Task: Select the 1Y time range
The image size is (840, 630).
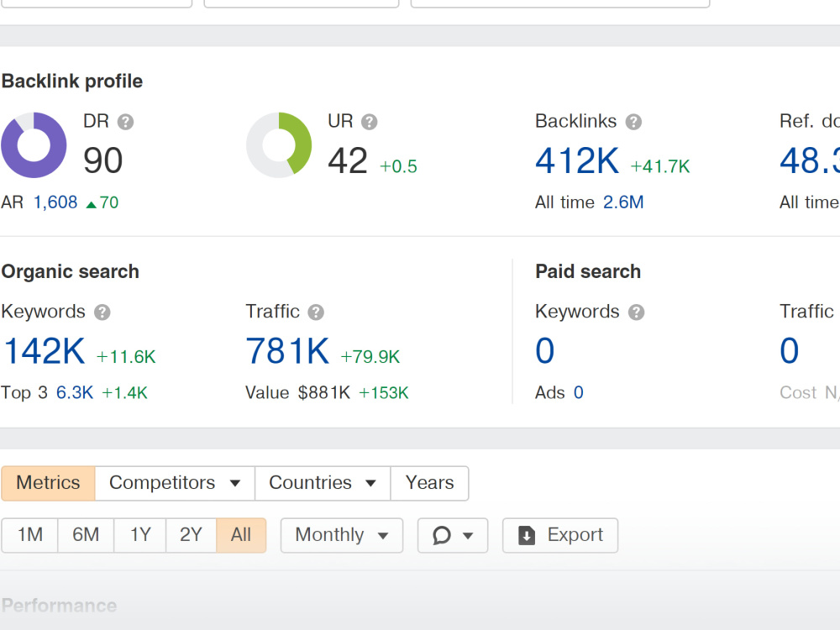Action: click(x=140, y=535)
